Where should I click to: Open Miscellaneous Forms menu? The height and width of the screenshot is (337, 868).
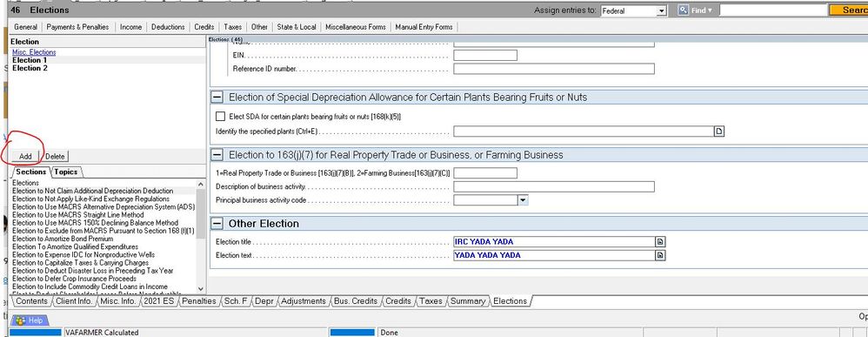coord(356,27)
